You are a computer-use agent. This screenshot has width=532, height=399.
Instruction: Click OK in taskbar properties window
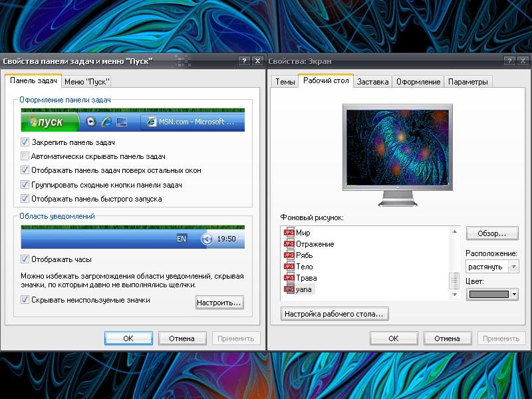click(x=128, y=338)
